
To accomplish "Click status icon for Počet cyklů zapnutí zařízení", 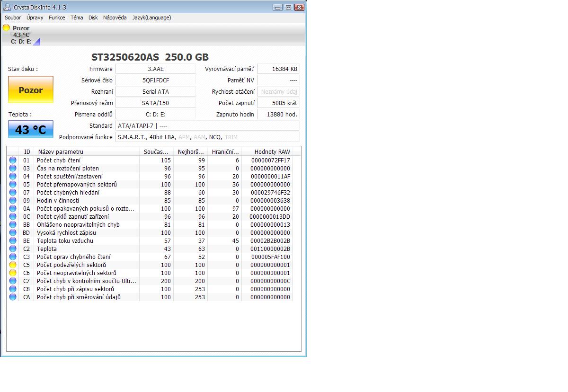I will (x=13, y=217).
